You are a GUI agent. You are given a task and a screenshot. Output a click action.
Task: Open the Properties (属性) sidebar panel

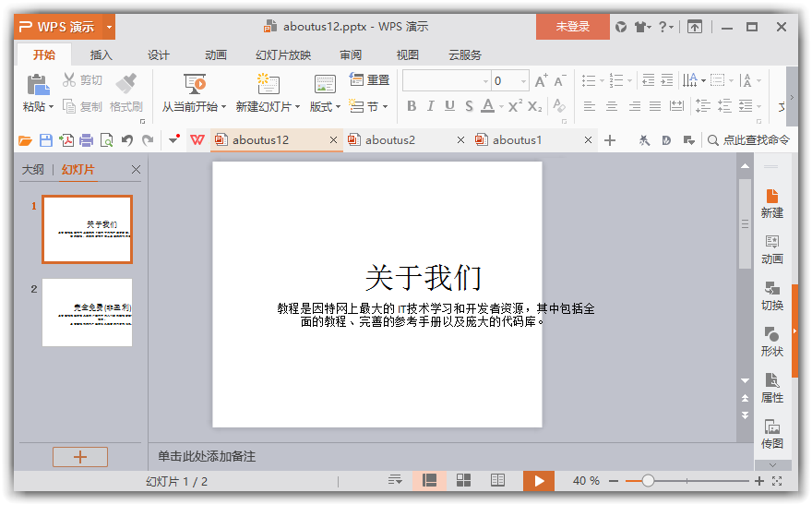click(x=771, y=388)
